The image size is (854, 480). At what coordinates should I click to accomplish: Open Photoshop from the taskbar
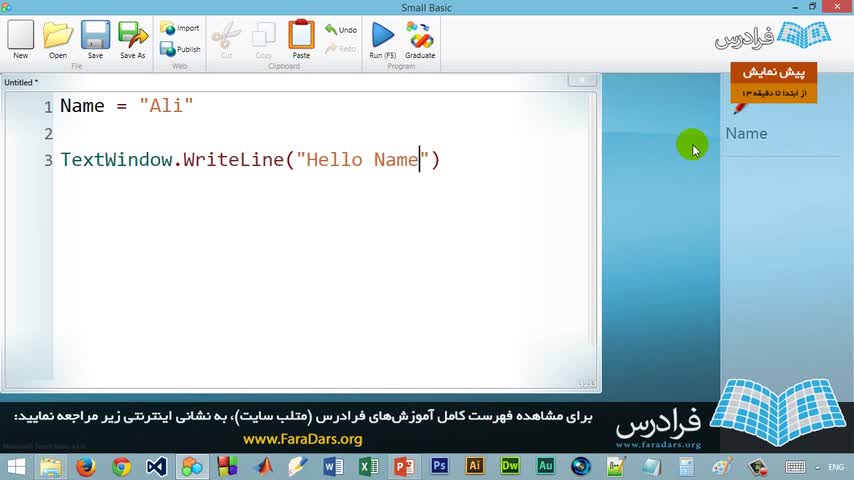tap(440, 466)
